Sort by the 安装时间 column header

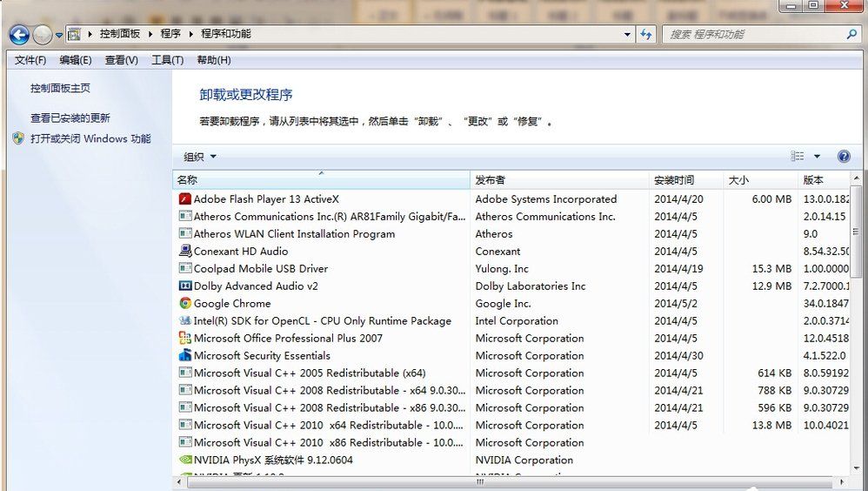click(x=686, y=180)
